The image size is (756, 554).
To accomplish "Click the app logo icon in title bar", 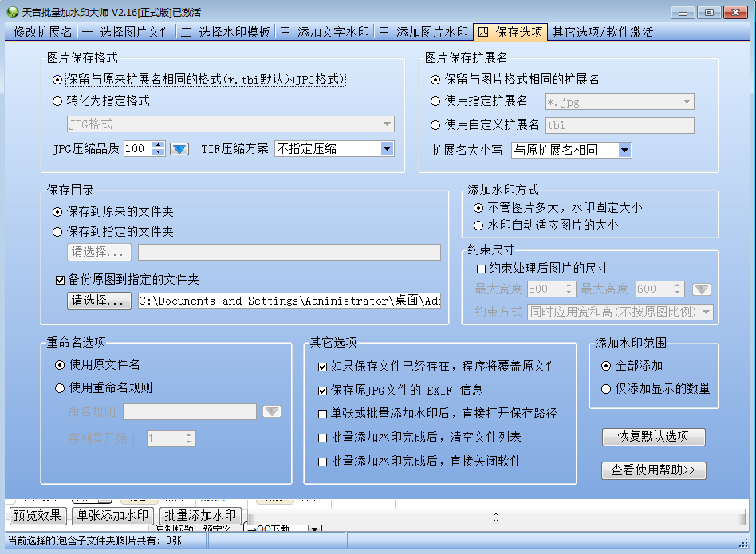I will click(12, 12).
